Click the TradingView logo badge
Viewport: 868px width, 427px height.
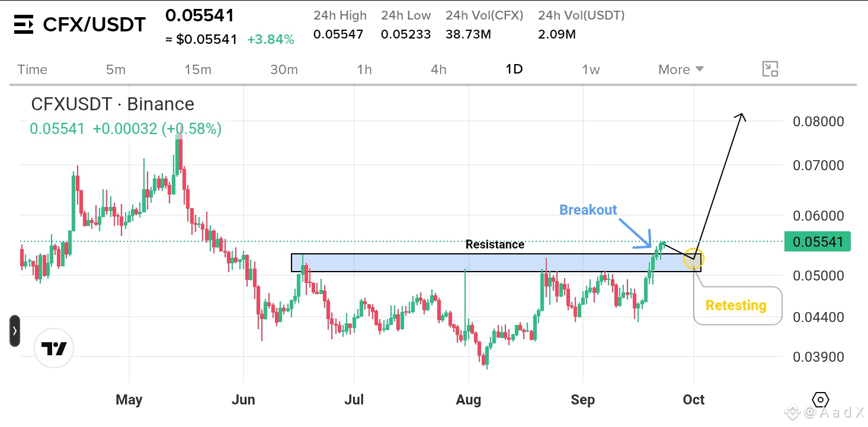pyautogui.click(x=54, y=349)
